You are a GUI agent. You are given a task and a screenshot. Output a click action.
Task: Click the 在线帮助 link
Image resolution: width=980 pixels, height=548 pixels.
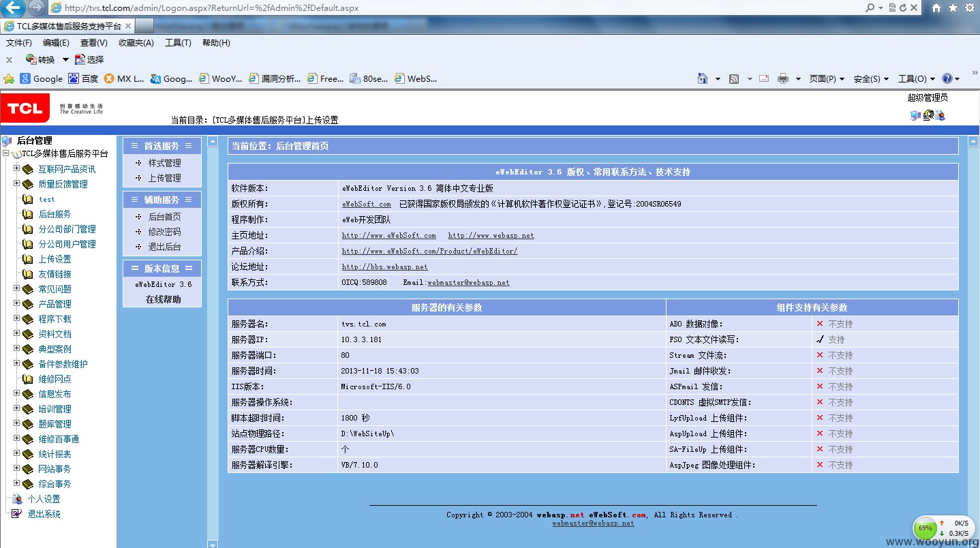click(x=164, y=299)
